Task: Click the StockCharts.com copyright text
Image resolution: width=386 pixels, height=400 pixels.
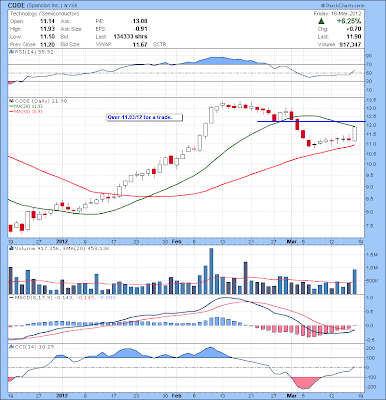Action: pos(343,5)
